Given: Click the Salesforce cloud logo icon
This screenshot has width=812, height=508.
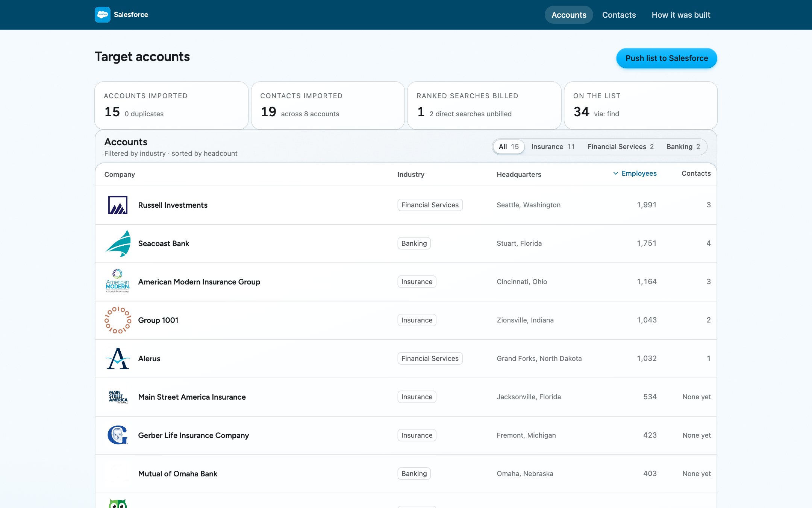Looking at the screenshot, I should tap(102, 15).
